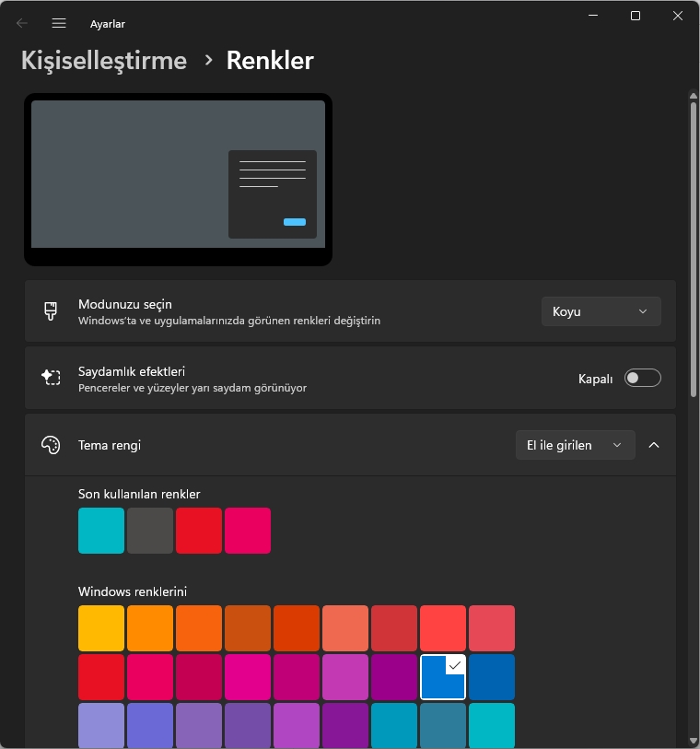Click the Son kullanılan renkler heading
This screenshot has height=749, width=700.
pos(139,494)
